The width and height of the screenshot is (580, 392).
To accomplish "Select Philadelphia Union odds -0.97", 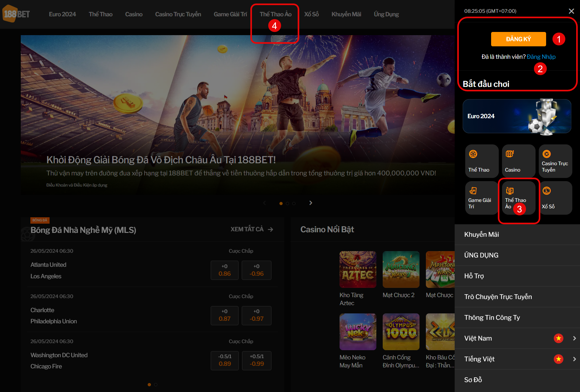I will (x=256, y=315).
